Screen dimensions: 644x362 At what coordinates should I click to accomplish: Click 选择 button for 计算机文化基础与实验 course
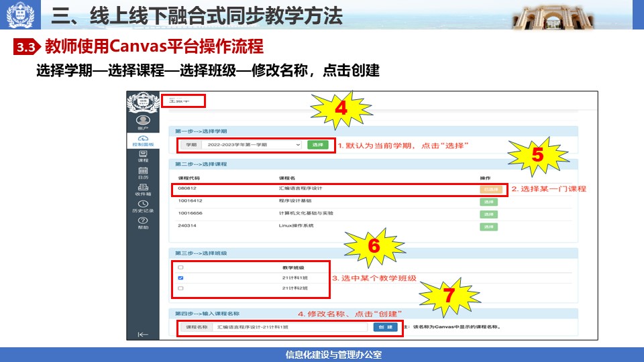(489, 215)
